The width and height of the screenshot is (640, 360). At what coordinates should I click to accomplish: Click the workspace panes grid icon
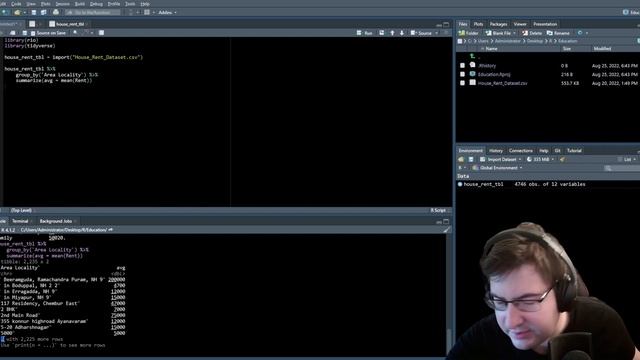coord(147,13)
